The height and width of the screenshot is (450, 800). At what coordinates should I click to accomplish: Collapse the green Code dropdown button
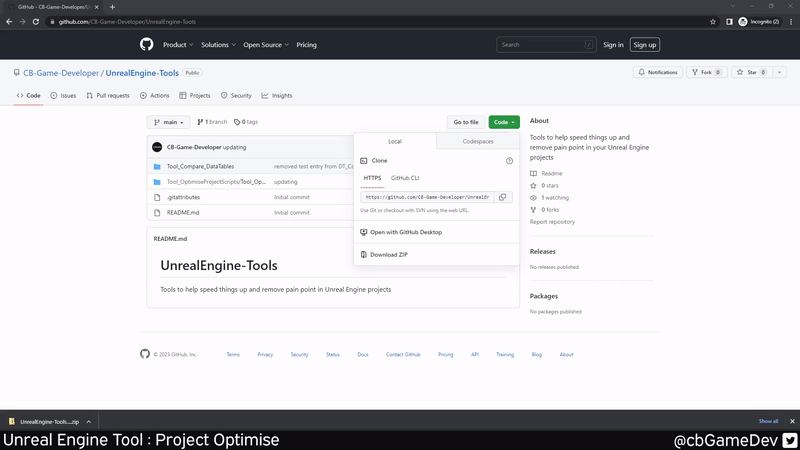(x=503, y=122)
